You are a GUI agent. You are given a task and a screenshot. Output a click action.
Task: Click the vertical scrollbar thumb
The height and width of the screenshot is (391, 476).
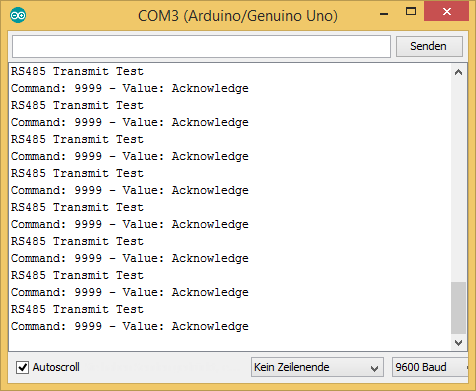pyautogui.click(x=458, y=308)
